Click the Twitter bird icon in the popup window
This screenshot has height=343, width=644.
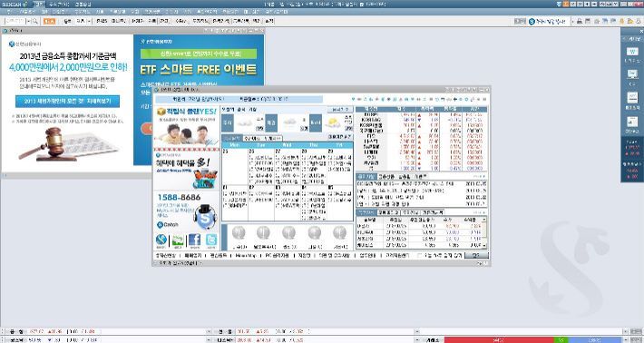(x=211, y=240)
